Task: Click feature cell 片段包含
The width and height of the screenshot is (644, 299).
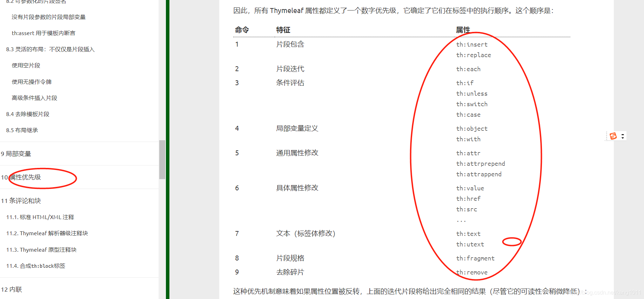Action: click(290, 44)
